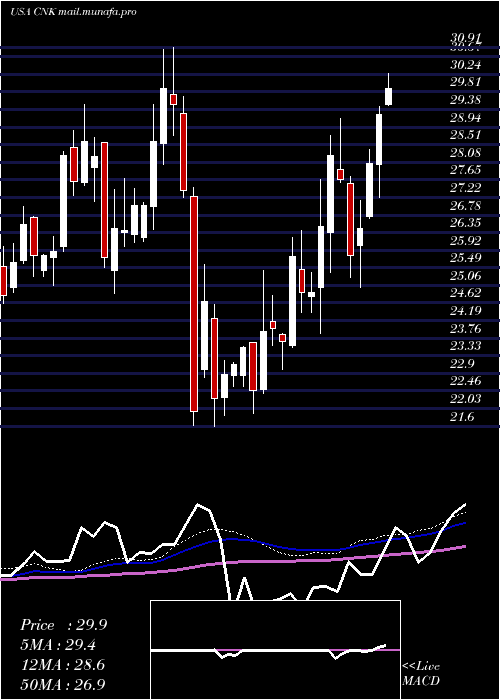Screen dimensions: 500x700
Task: Select the 29.38 price axis label
Action: 466,100
